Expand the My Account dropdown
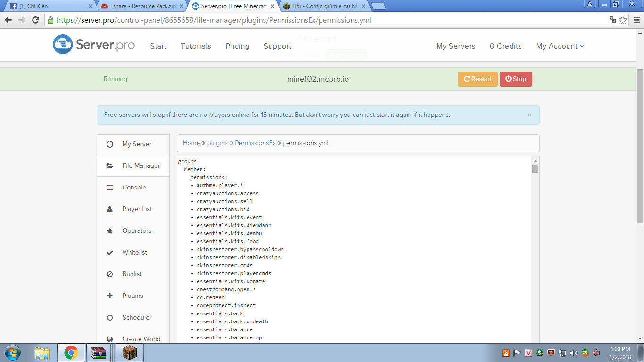Image resolution: width=644 pixels, height=362 pixels. coord(560,46)
